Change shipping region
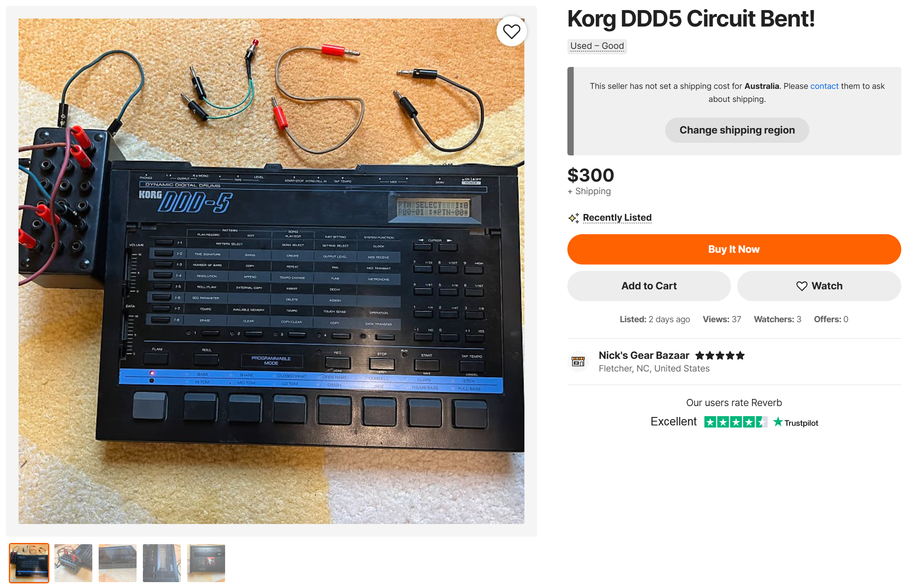Screen dimensions: 916x588 pyautogui.click(x=737, y=130)
